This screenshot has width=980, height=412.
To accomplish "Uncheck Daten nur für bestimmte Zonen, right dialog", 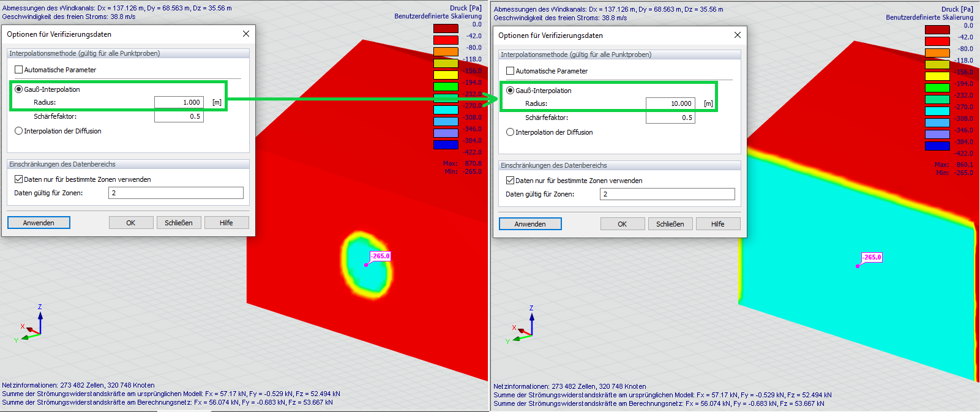I will click(510, 181).
